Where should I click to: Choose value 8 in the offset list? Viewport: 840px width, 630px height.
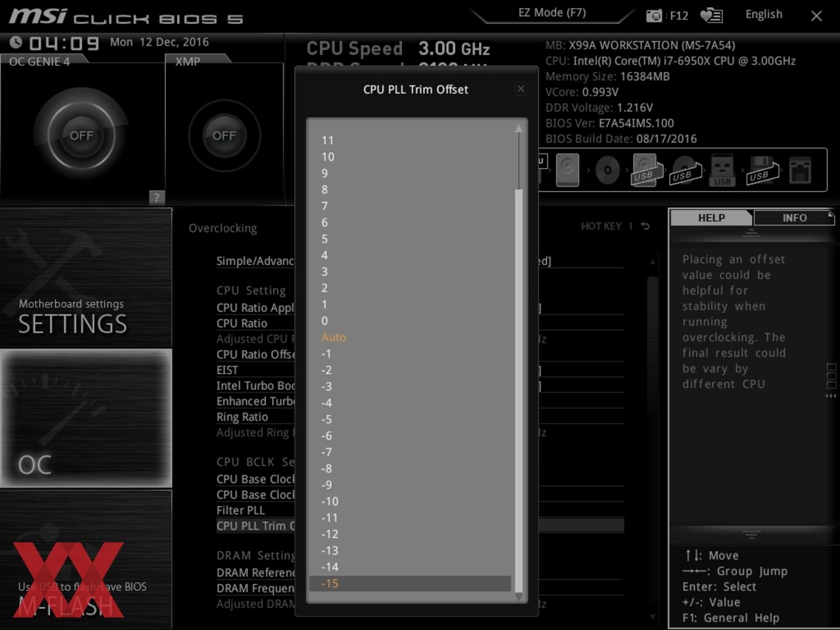click(x=409, y=190)
